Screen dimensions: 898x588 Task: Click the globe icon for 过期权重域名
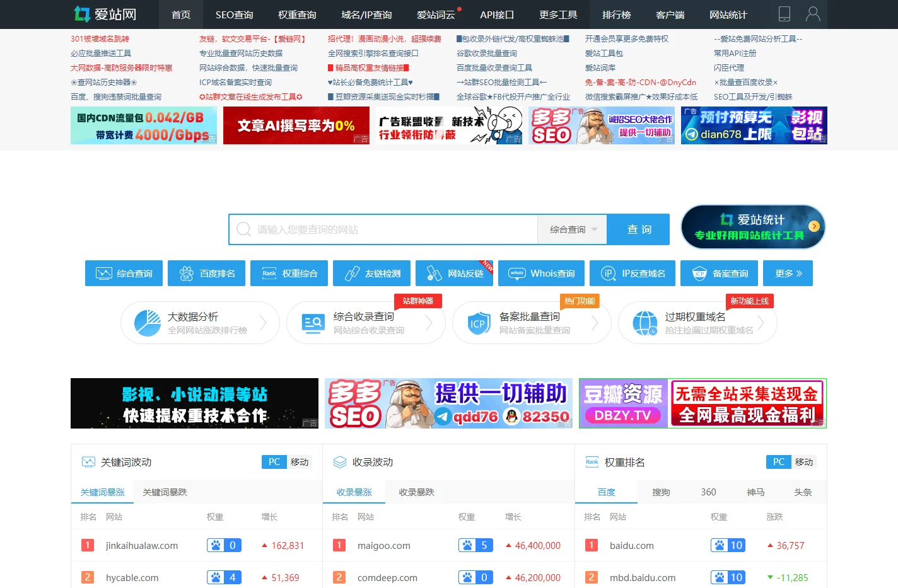tap(645, 323)
